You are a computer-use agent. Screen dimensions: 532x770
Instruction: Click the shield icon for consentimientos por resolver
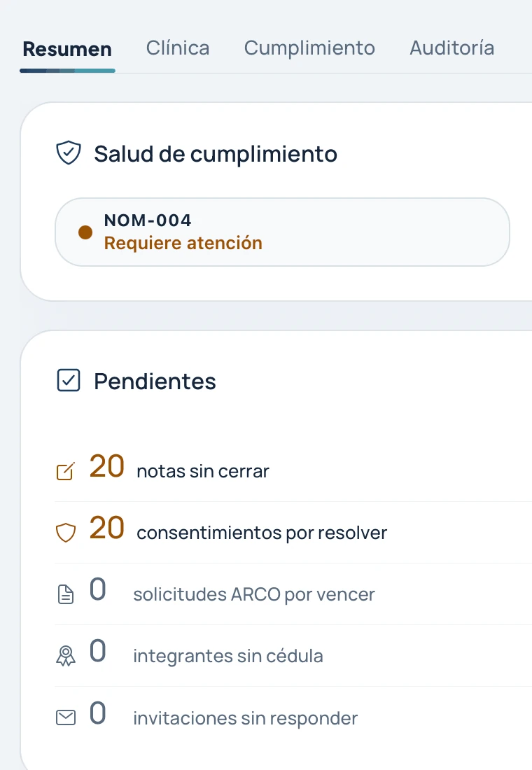(66, 533)
